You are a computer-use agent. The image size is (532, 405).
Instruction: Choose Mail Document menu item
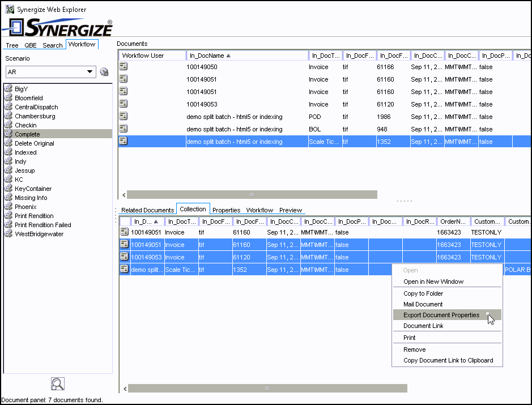tap(447, 304)
